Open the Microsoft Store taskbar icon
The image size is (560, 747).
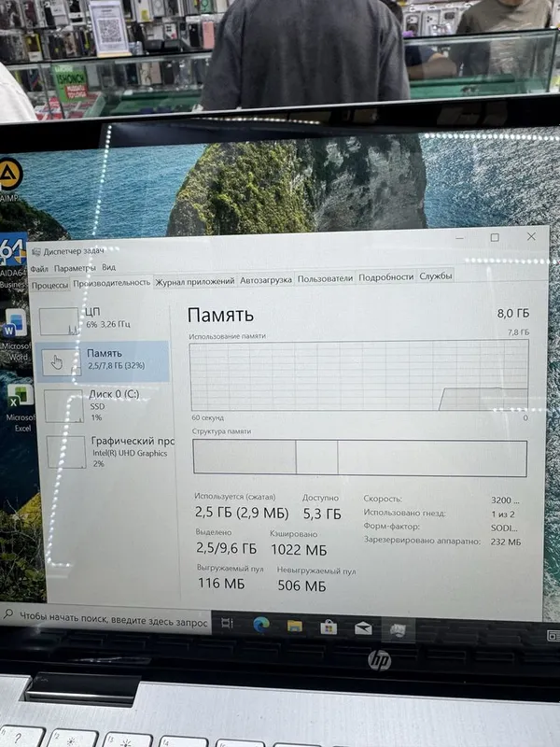tap(329, 627)
